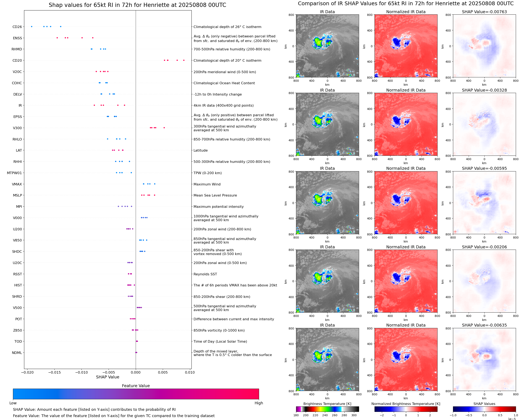The width and height of the screenshot is (521, 420).
Task: Click the 'Climatological Ocean Heat Content' description
Action: [x=224, y=83]
